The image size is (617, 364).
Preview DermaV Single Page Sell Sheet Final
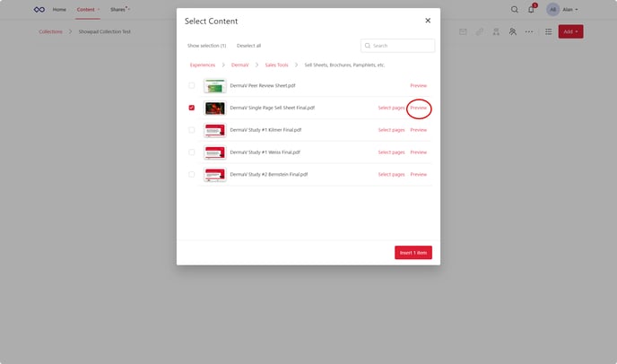coord(418,108)
